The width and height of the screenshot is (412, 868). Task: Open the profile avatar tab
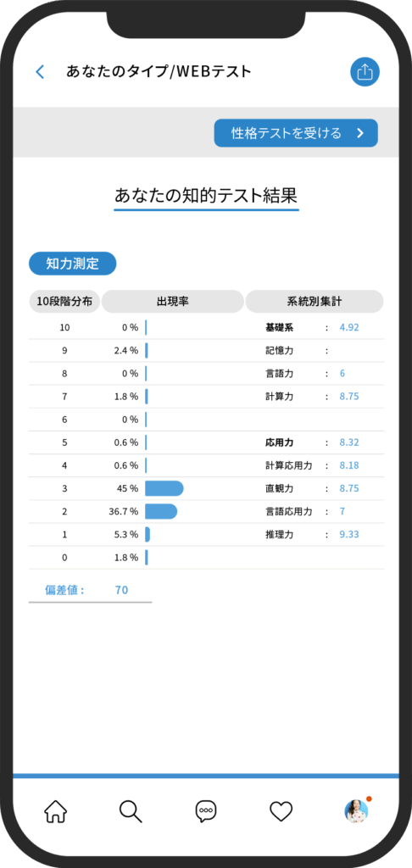click(356, 811)
